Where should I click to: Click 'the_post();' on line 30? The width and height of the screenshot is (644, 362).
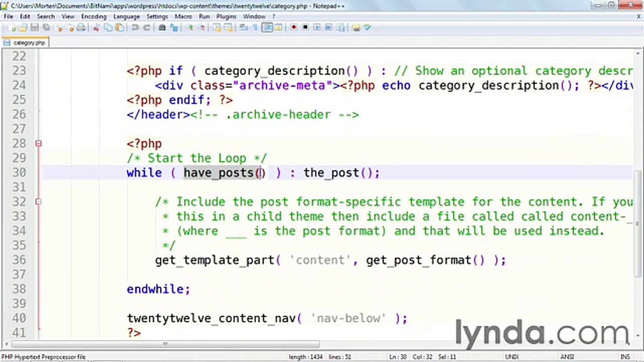tap(342, 172)
